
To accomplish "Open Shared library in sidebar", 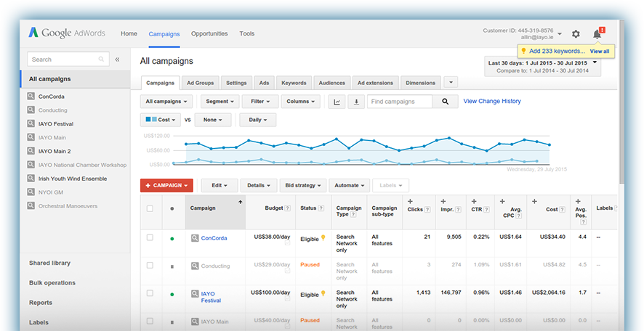I will coord(49,263).
